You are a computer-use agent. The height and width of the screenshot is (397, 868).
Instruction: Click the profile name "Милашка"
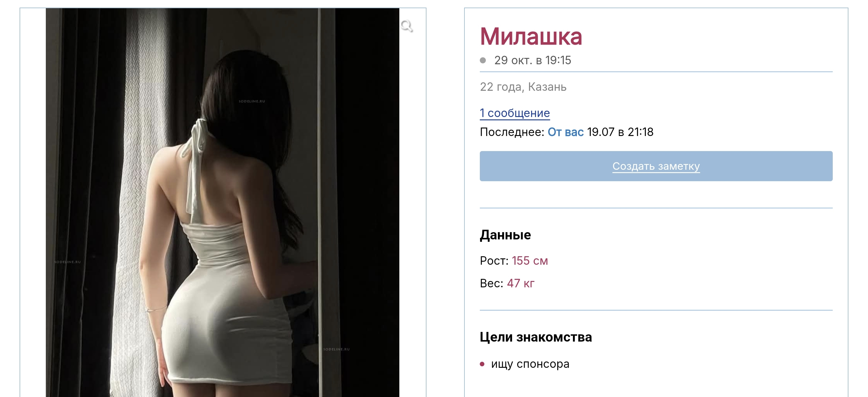pos(531,36)
